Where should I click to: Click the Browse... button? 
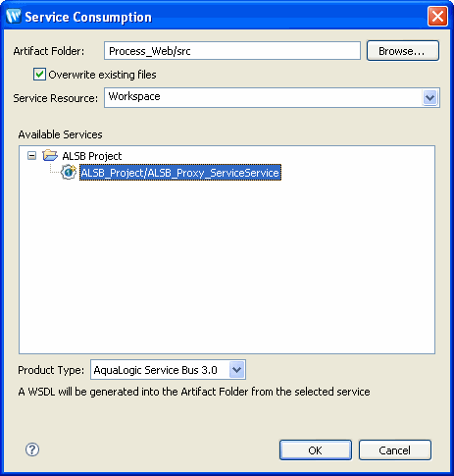pyautogui.click(x=403, y=51)
